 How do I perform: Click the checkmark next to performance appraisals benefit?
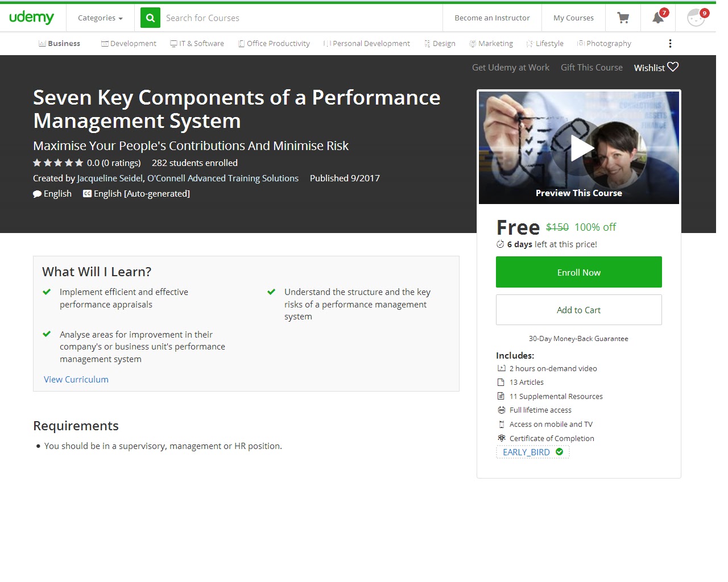(x=46, y=292)
